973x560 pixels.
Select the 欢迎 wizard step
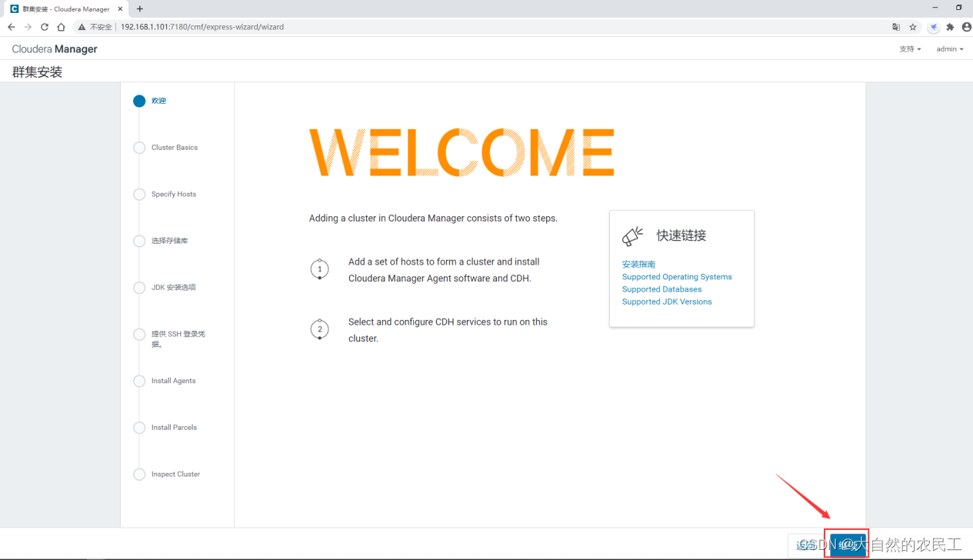(158, 101)
